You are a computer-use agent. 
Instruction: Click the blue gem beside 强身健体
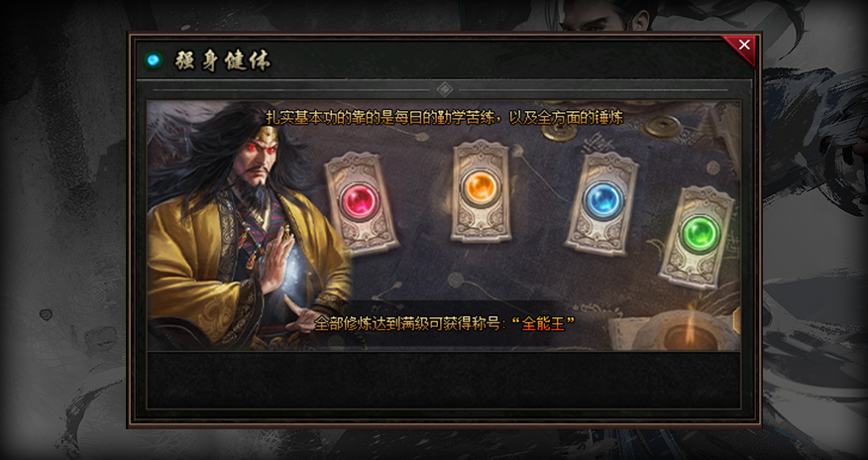point(154,59)
